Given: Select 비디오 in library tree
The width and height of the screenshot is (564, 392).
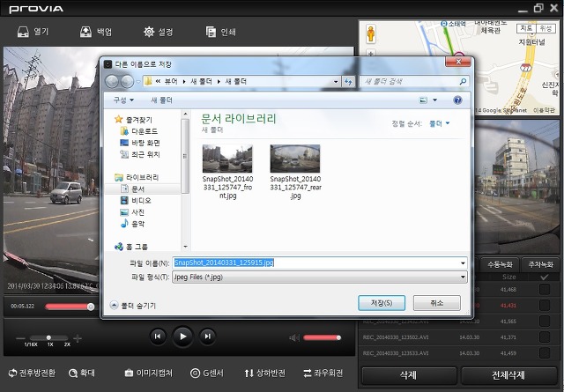Looking at the screenshot, I should pos(136,200).
